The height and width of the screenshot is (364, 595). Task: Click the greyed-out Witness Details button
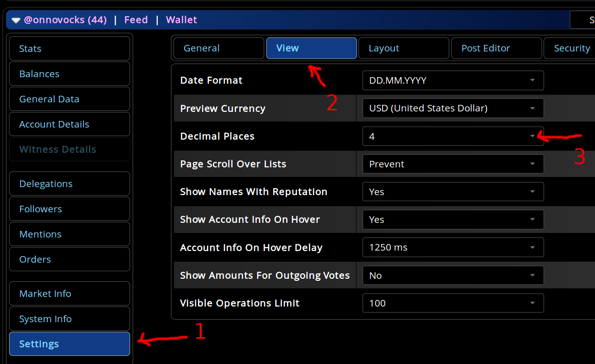(70, 149)
